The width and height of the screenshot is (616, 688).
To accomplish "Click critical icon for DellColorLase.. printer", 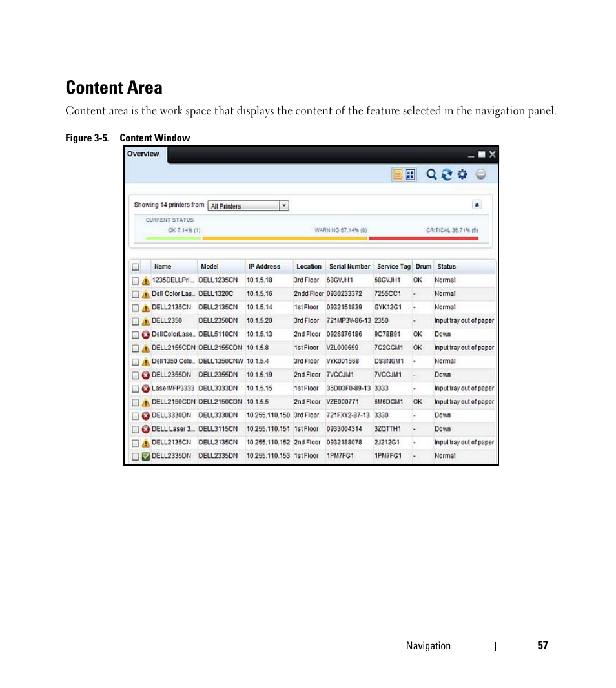I will [145, 335].
